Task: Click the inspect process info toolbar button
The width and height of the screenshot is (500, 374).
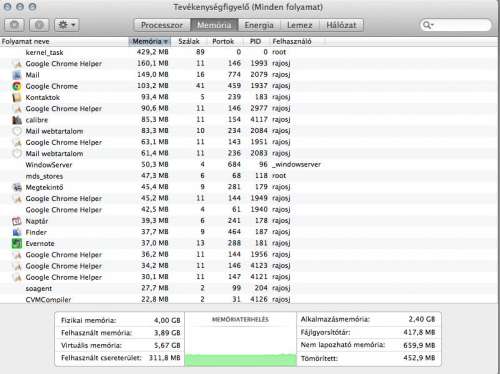Action: (39, 25)
